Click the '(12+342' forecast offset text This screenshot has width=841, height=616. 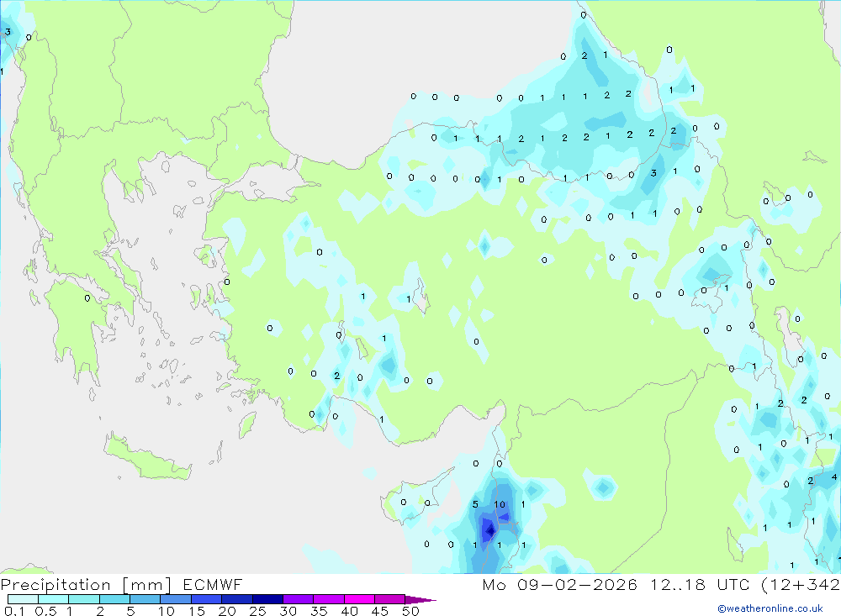pyautogui.click(x=801, y=584)
